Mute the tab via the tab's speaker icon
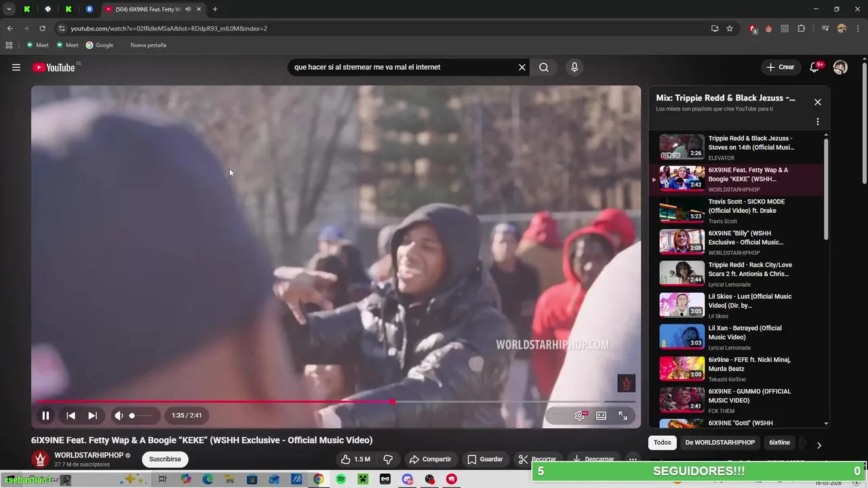The width and height of the screenshot is (868, 488). (x=188, y=9)
